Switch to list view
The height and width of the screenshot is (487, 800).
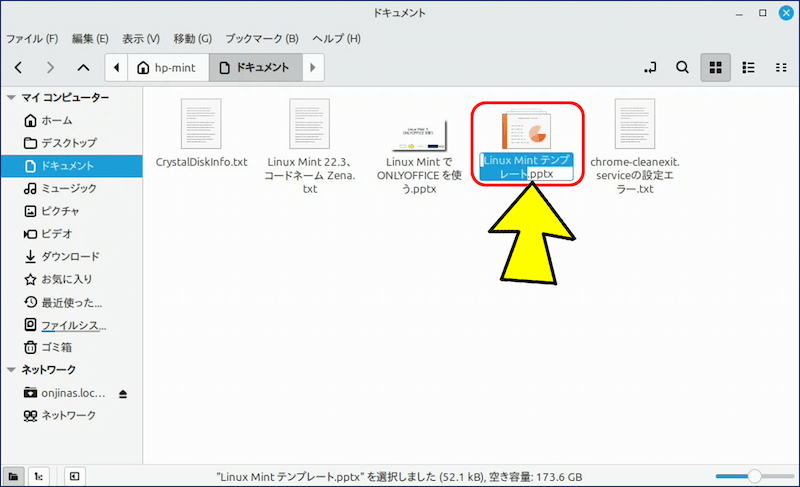(748, 67)
